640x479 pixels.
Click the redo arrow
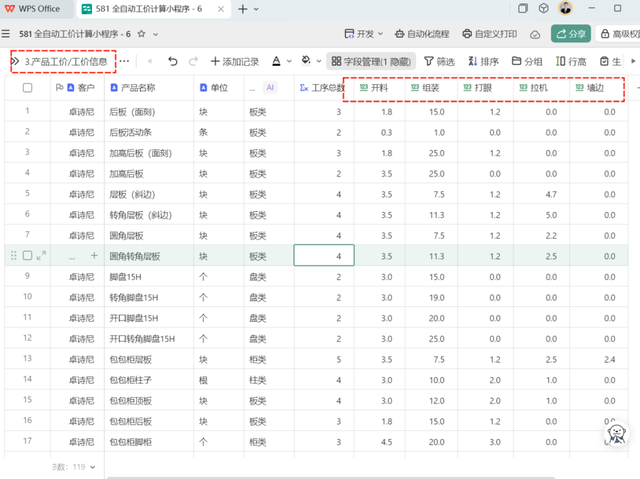[193, 61]
